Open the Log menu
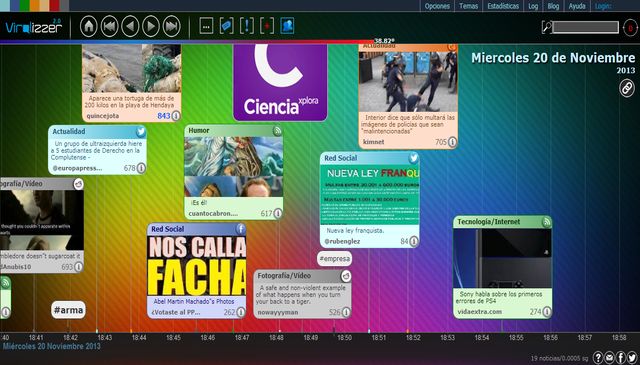640x365 pixels. (533, 6)
